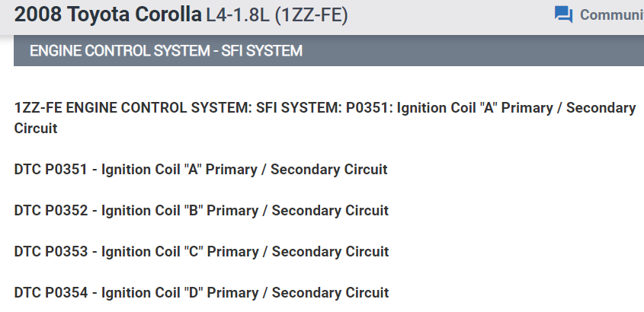Select the L4-1.8L (1ZZ-FE) engine label
The width and height of the screenshot is (644, 312).
tap(277, 14)
